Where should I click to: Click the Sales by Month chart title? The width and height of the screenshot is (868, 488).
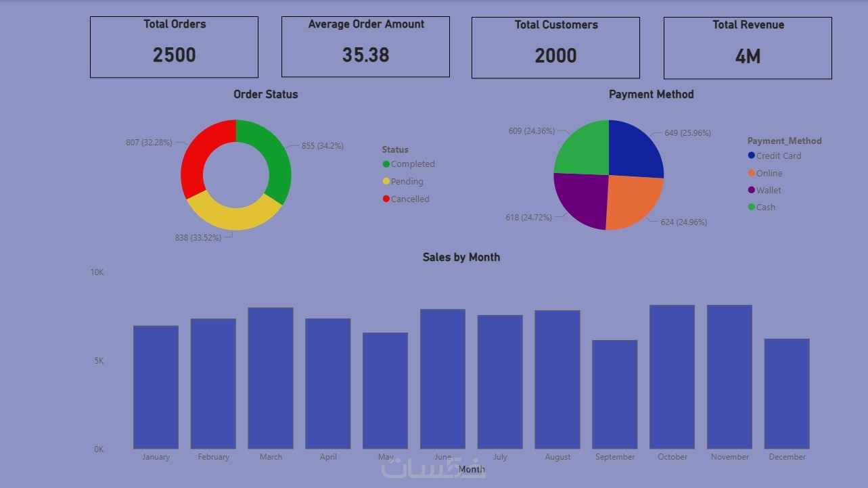461,258
